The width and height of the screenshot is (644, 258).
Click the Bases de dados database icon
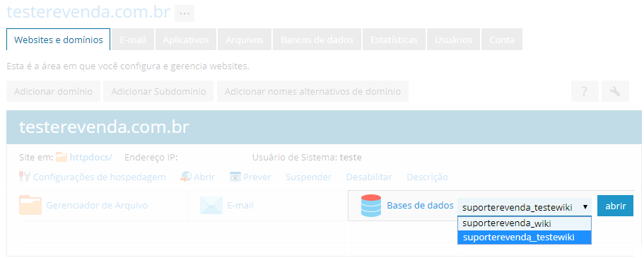[371, 206]
